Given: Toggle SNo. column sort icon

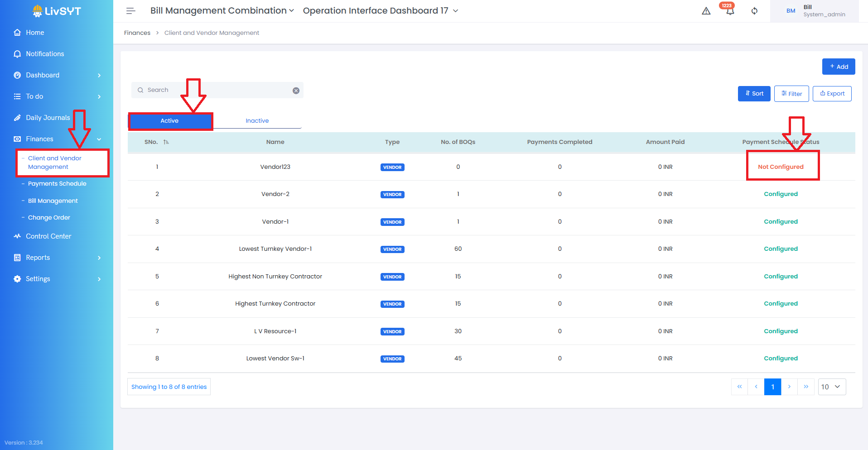Looking at the screenshot, I should tap(166, 142).
